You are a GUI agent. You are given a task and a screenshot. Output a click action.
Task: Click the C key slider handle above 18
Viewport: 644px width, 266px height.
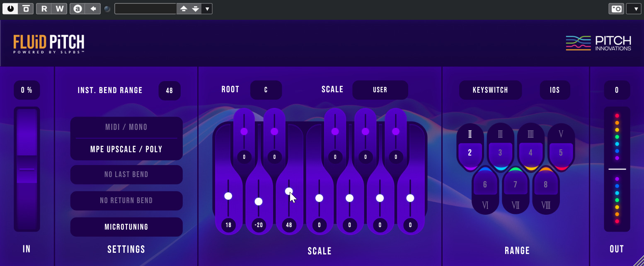pyautogui.click(x=228, y=196)
